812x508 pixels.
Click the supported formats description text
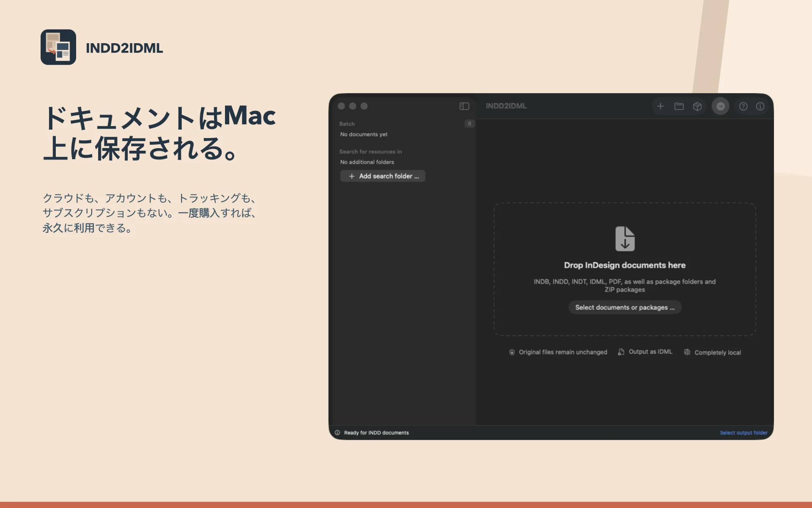click(625, 286)
